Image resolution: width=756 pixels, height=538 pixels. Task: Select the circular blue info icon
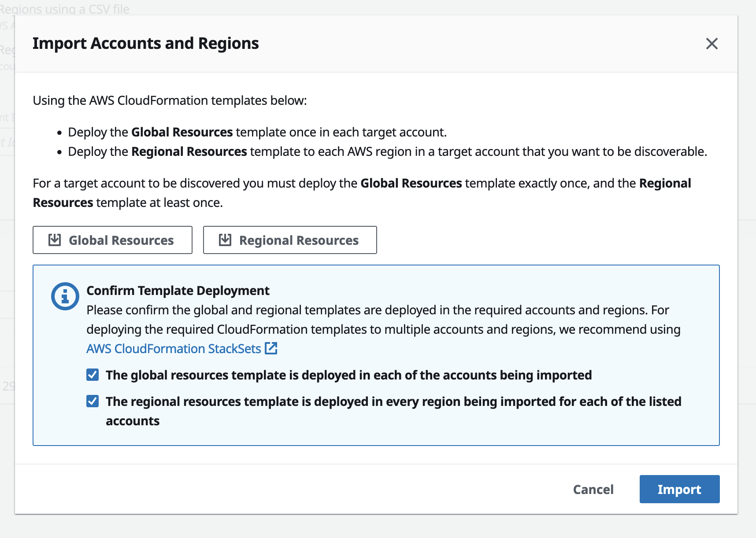coord(64,296)
